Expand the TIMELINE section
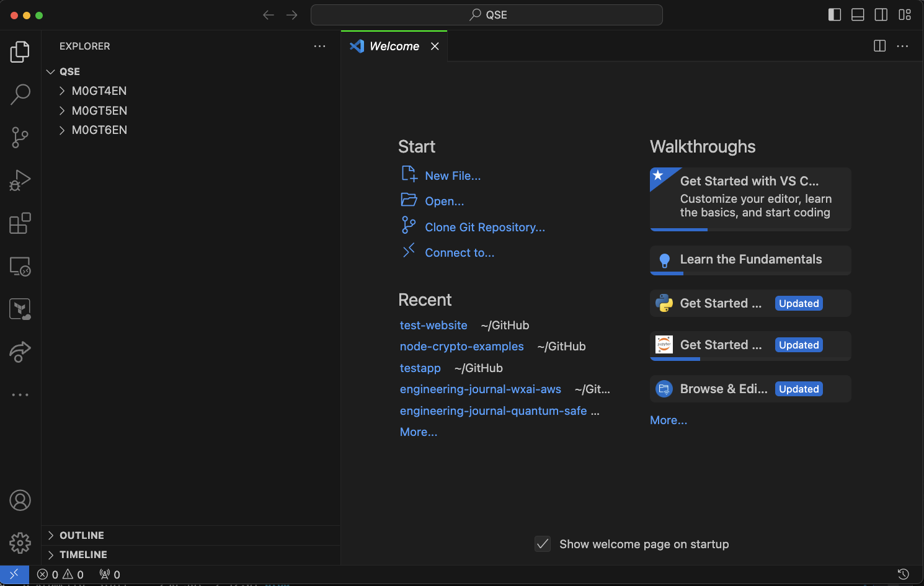The width and height of the screenshot is (924, 586). pos(83,554)
